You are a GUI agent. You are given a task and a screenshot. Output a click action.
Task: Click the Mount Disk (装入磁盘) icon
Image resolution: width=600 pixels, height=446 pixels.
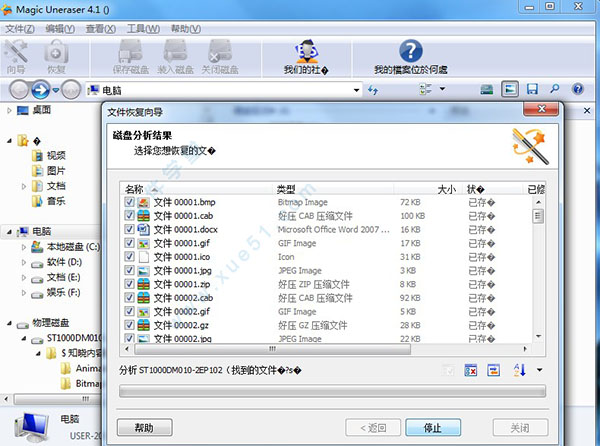(175, 57)
